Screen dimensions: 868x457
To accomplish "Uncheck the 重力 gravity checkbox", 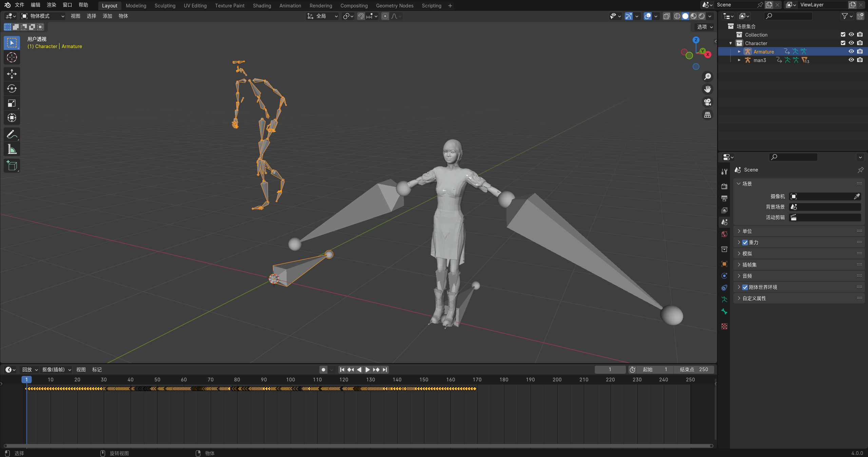I will (x=745, y=242).
